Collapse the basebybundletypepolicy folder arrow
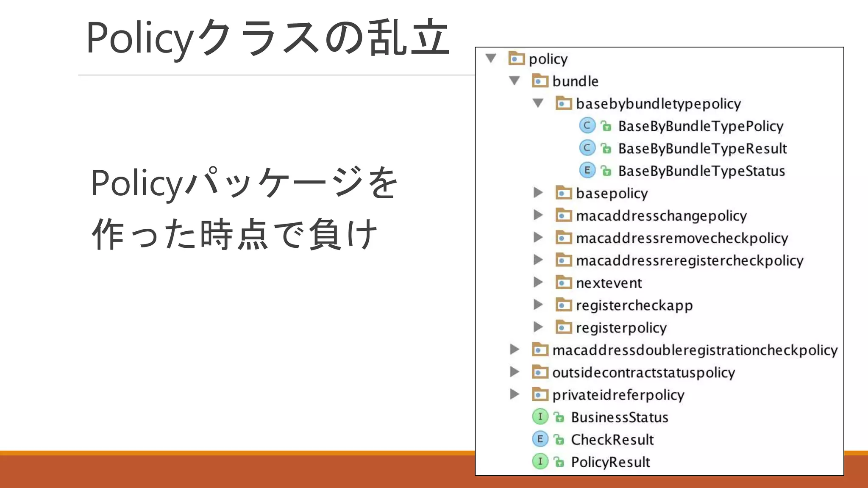Screen dimensions: 868x488 coord(538,103)
